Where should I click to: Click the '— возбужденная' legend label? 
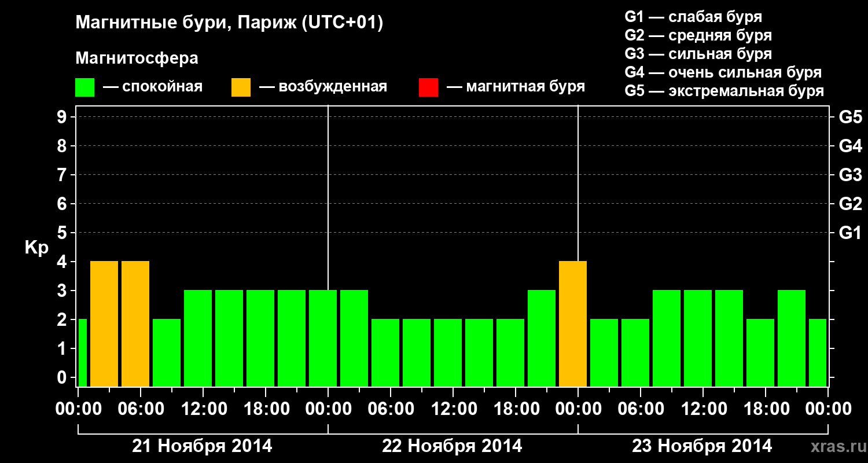tap(323, 87)
